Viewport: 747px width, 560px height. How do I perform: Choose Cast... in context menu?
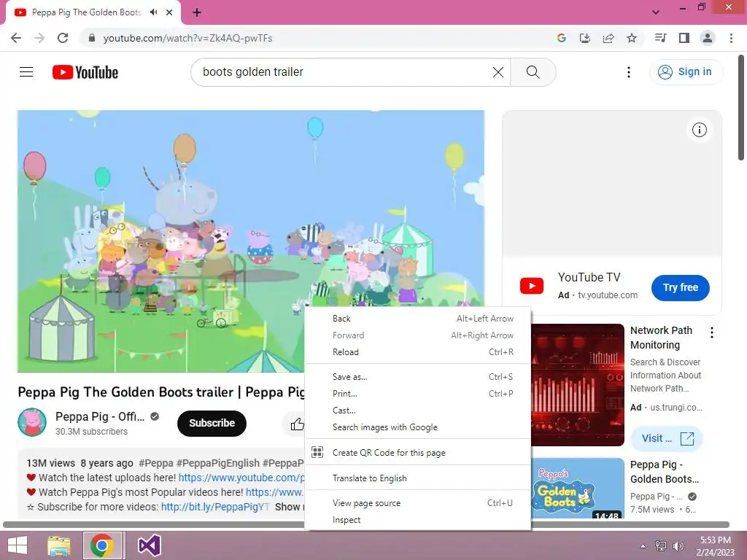pos(417,411)
